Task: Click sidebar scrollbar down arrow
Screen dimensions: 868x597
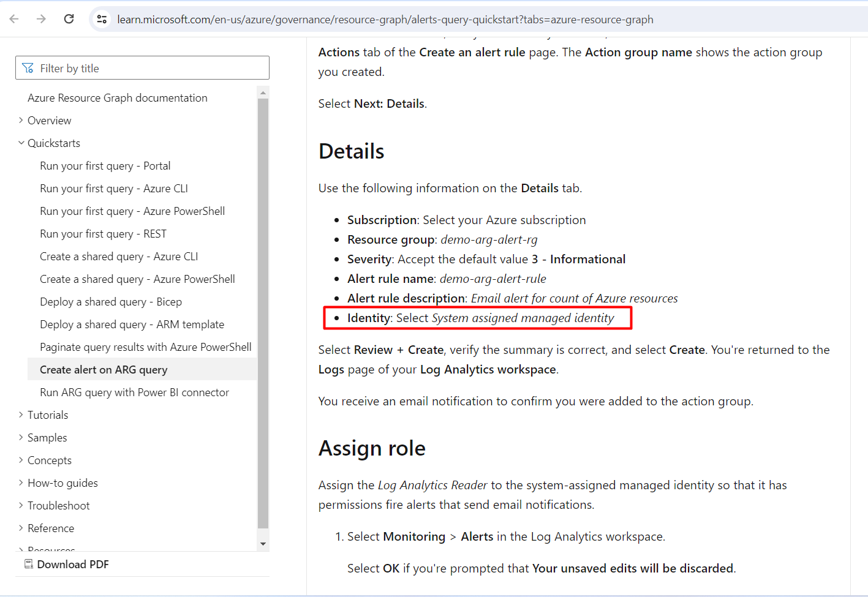Action: (263, 544)
